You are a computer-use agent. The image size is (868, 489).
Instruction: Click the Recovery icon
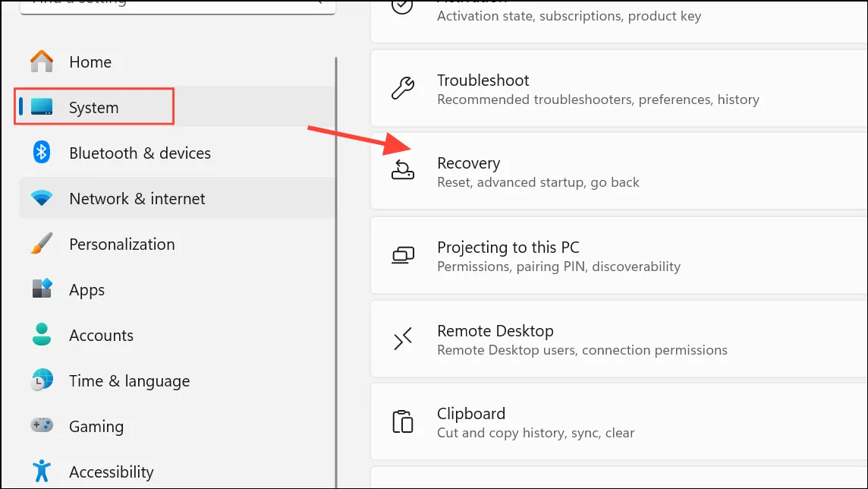tap(402, 170)
